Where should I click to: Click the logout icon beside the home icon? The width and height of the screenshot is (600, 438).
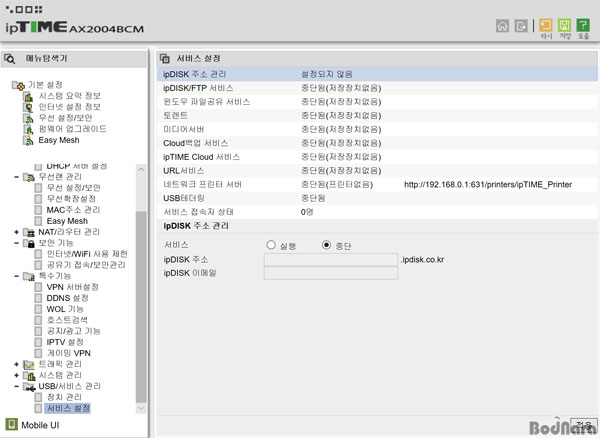(521, 26)
